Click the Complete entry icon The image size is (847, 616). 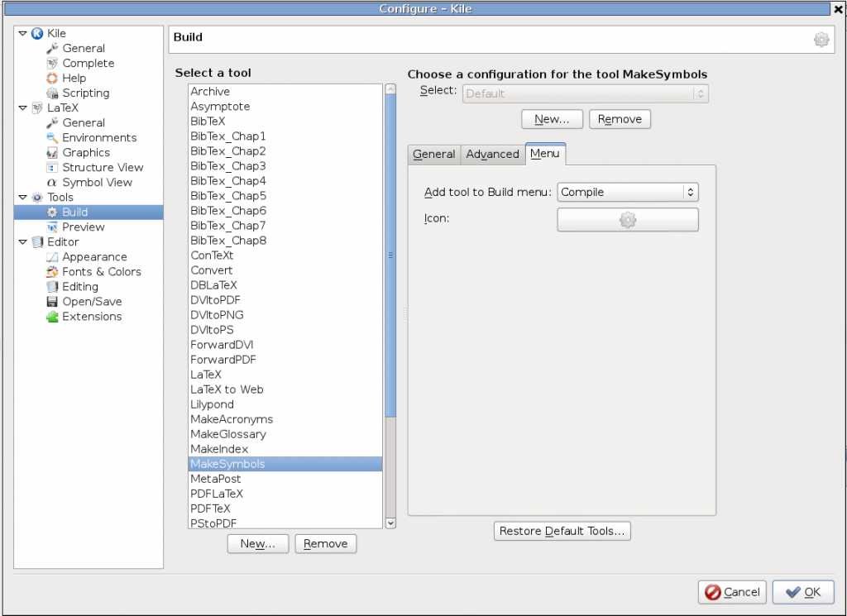pos(52,63)
